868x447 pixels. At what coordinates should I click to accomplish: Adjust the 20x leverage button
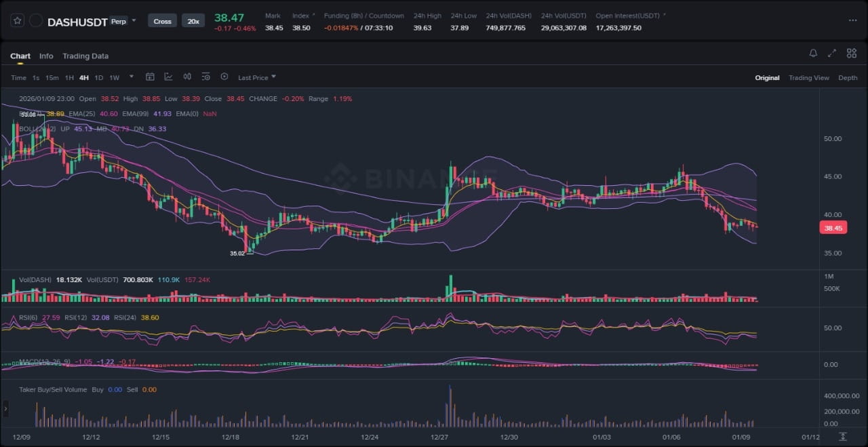point(193,21)
